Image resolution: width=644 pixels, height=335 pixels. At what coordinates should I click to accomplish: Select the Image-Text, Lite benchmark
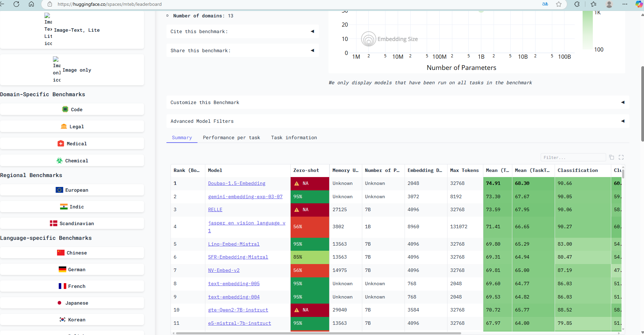click(x=72, y=30)
